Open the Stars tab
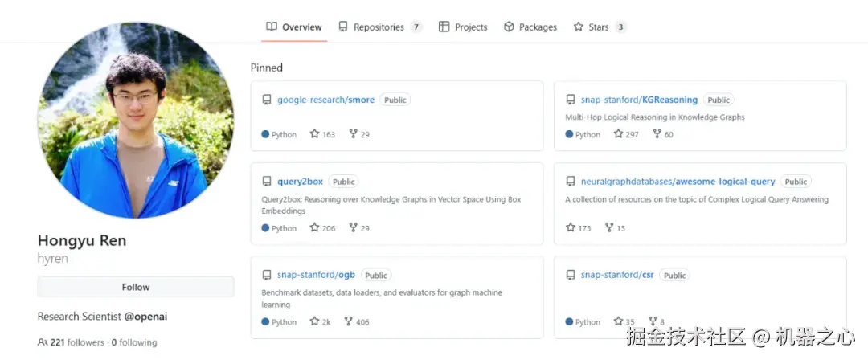 pos(600,27)
